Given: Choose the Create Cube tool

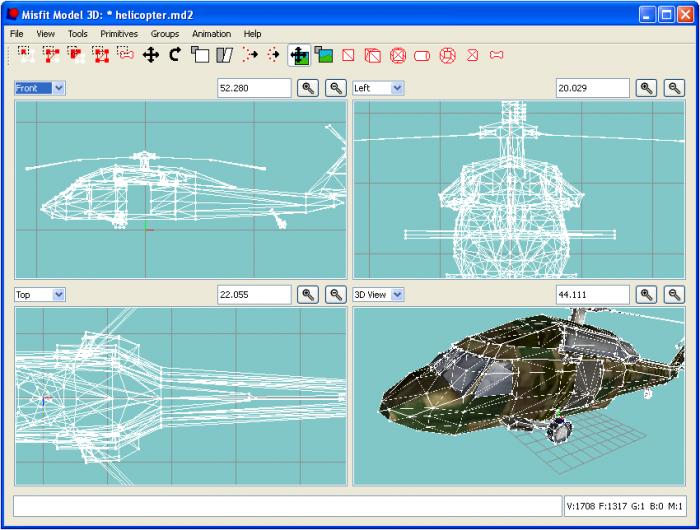Looking at the screenshot, I should coord(373,55).
